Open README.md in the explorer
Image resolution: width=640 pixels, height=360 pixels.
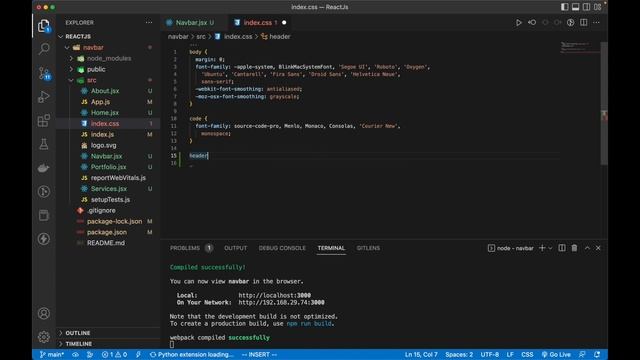click(x=106, y=243)
